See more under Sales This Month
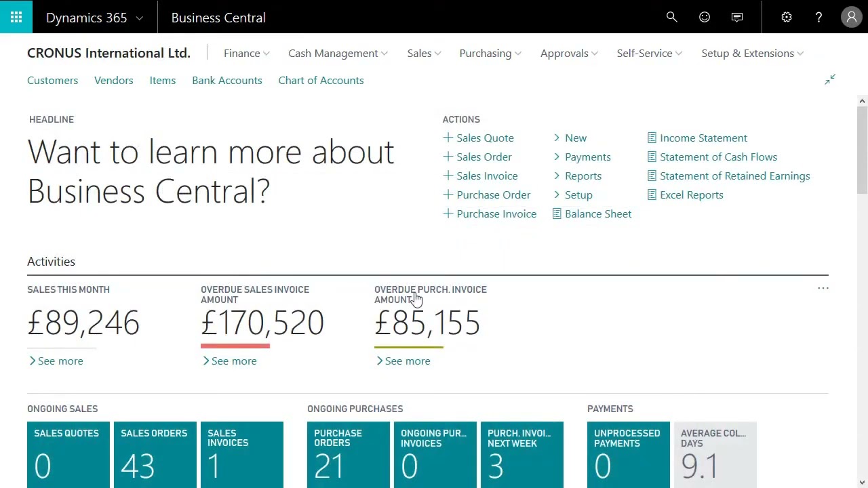Viewport: 868px width, 488px height. (56, 361)
